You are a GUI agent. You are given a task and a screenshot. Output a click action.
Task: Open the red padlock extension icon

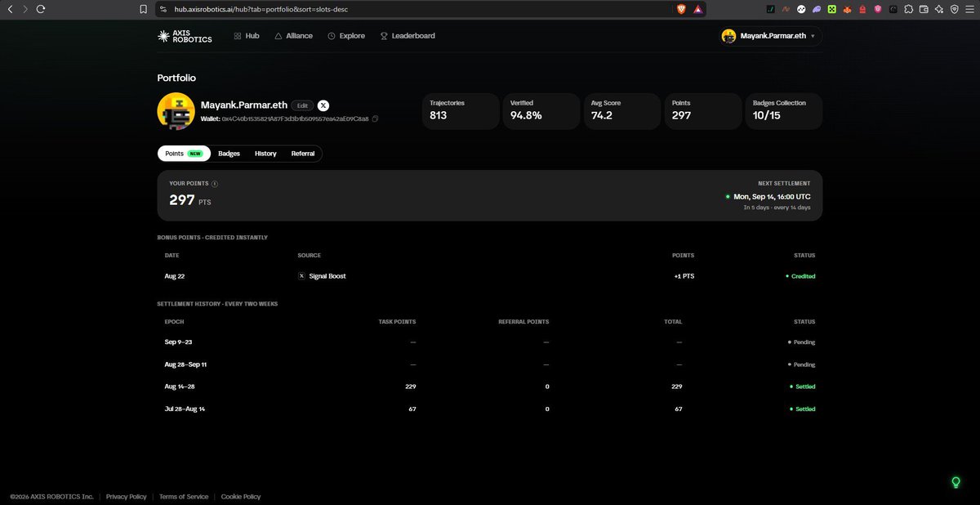point(862,9)
